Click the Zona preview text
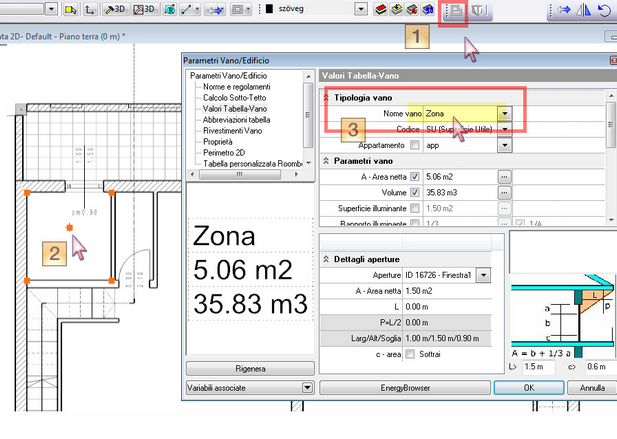This screenshot has width=617, height=439. click(x=224, y=236)
